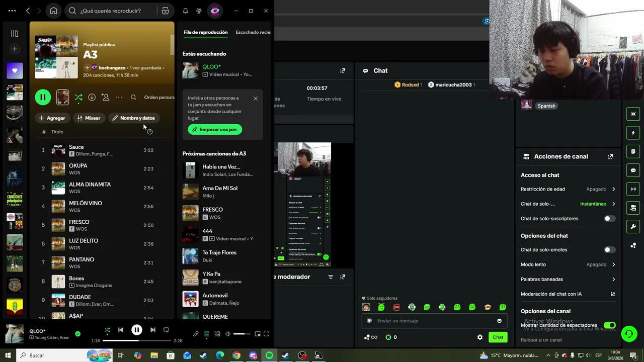The image size is (644, 362).
Task: Disable Mostrar cantidad de espectadores switch
Action: [x=609, y=325]
